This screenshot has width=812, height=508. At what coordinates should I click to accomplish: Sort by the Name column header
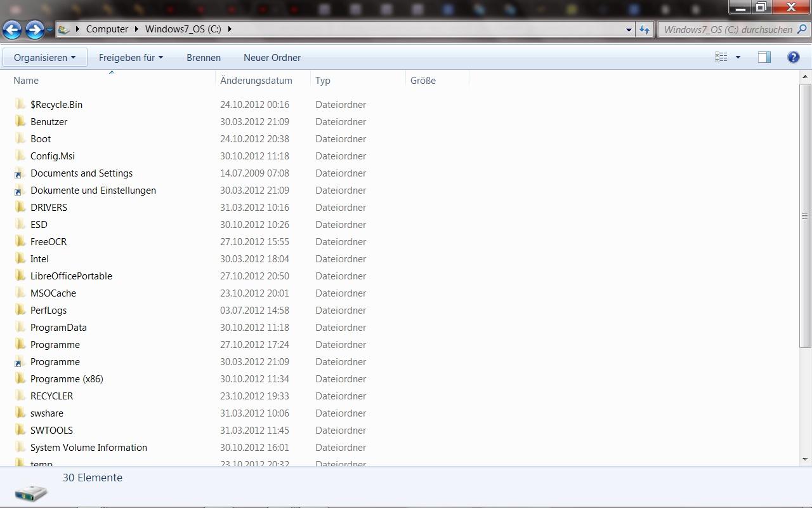coord(112,80)
